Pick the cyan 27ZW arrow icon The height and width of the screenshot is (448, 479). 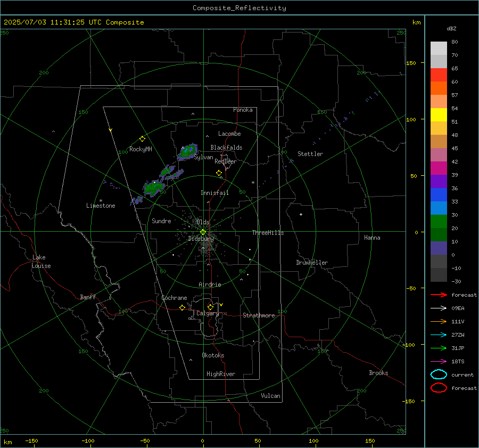(439, 335)
